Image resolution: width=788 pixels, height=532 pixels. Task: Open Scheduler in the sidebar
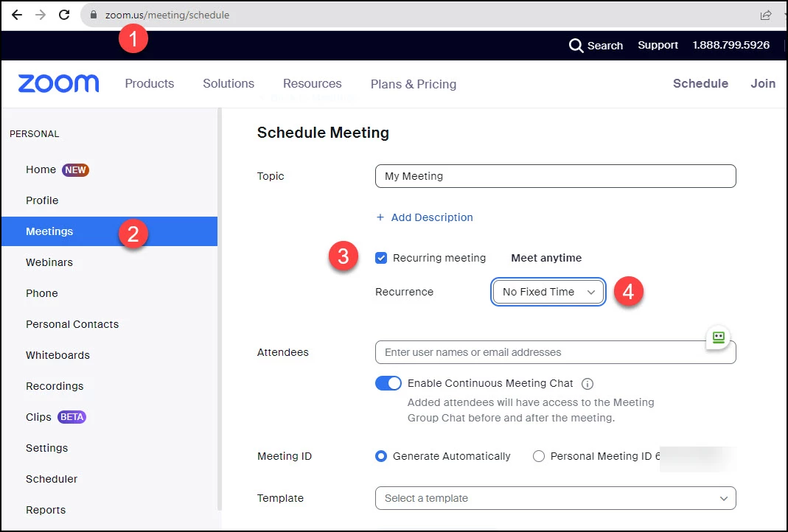coord(52,479)
